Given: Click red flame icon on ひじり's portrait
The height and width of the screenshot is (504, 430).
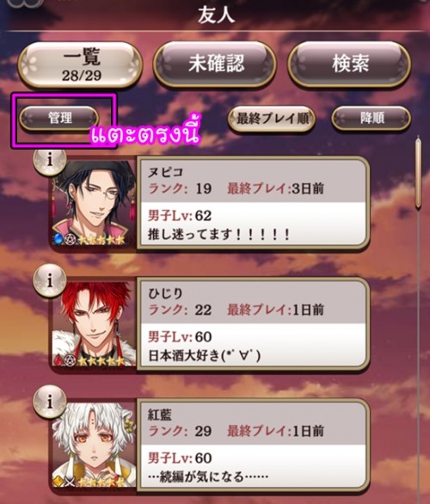Looking at the screenshot, I should pos(58,360).
